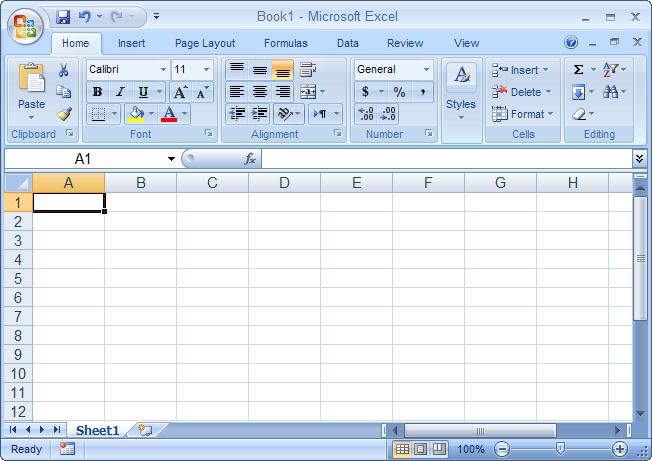Click Insert in the Cells group

521,70
